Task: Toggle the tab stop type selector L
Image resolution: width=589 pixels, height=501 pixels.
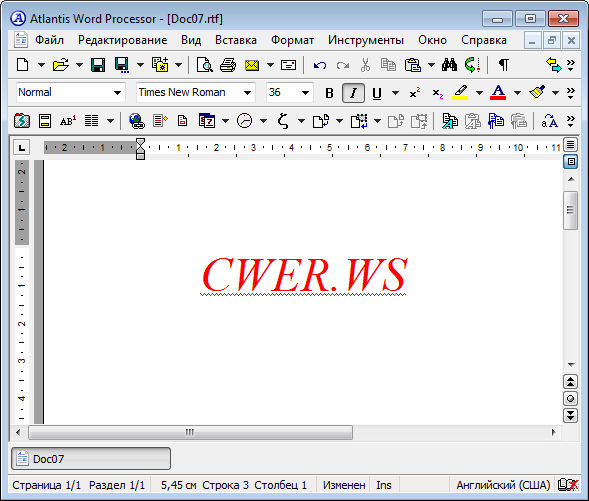Action: pos(22,148)
